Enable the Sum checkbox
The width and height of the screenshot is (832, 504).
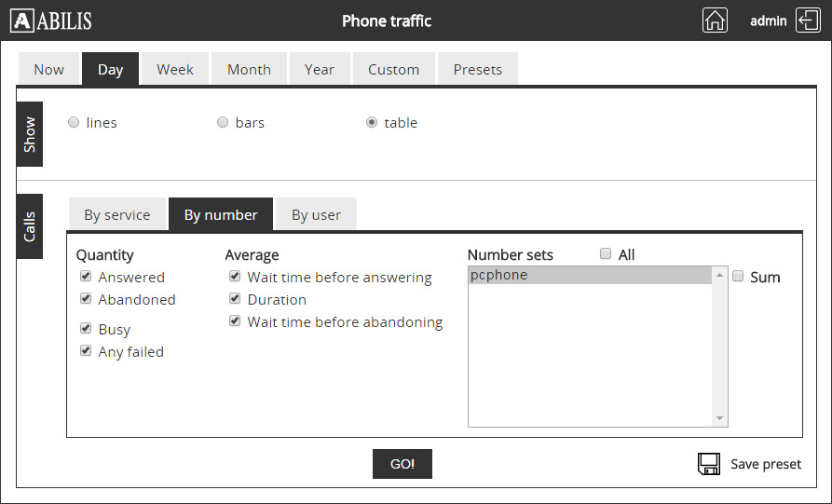click(738, 277)
